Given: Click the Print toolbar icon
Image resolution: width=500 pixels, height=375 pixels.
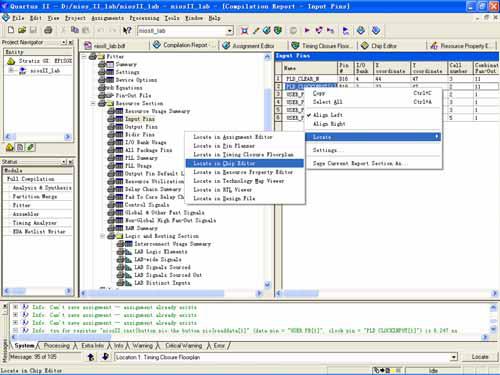Looking at the screenshot, I should (48, 30).
